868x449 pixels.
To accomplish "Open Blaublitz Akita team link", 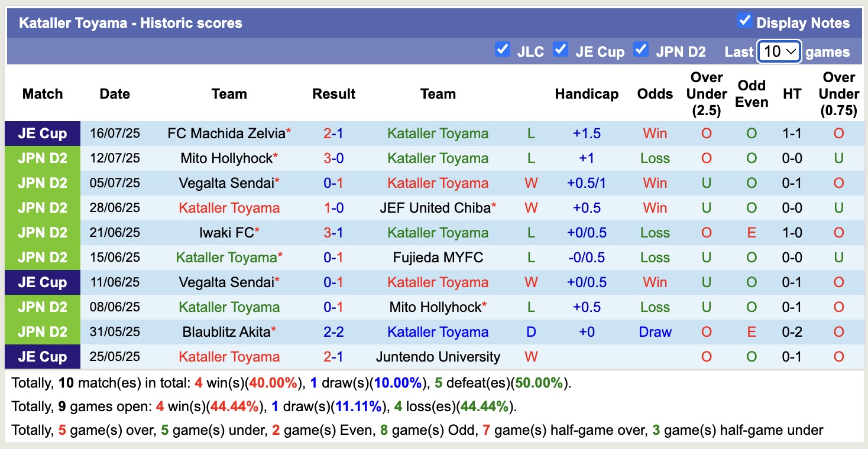I will [x=226, y=331].
